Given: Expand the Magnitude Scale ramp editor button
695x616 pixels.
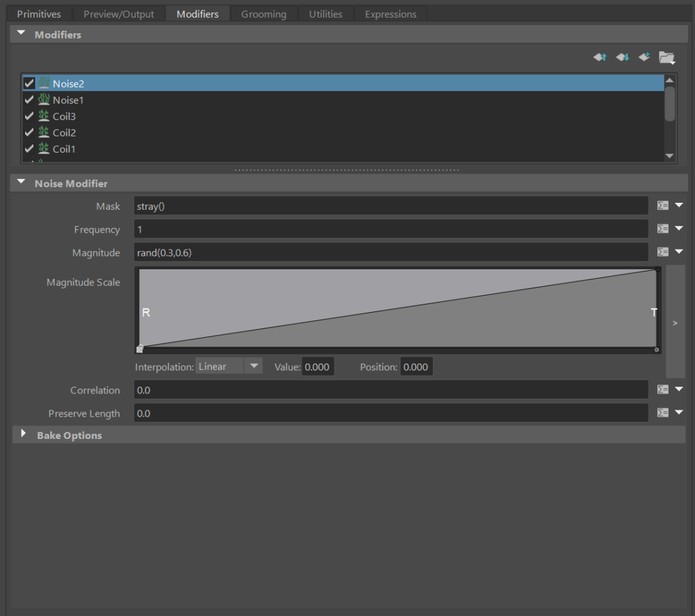Looking at the screenshot, I should (x=675, y=323).
